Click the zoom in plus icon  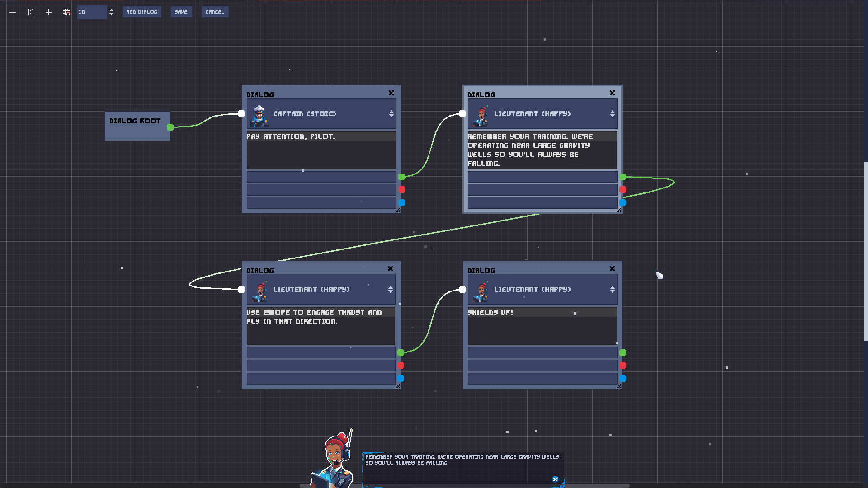click(48, 12)
